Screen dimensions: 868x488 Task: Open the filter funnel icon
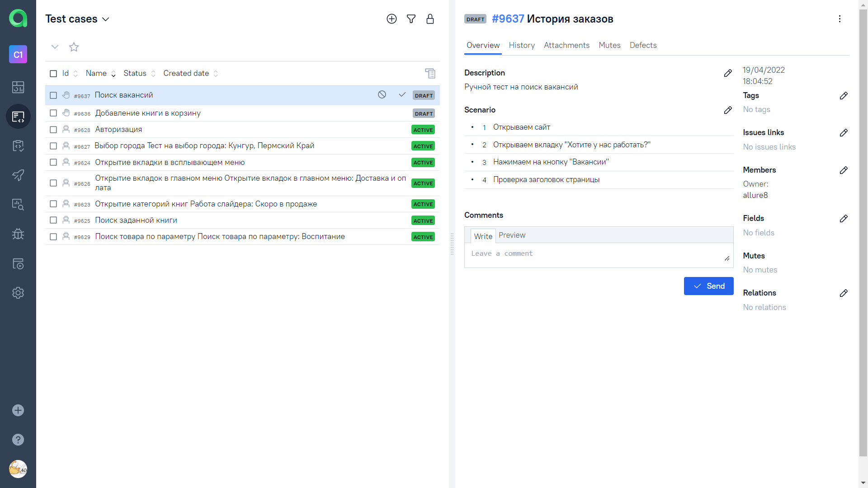(x=411, y=19)
